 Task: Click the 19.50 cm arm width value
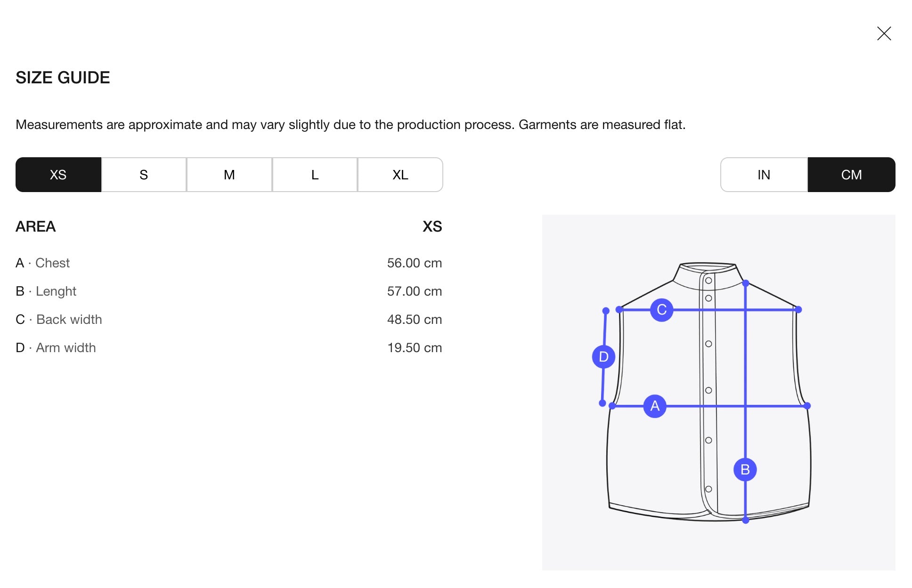[x=415, y=347]
